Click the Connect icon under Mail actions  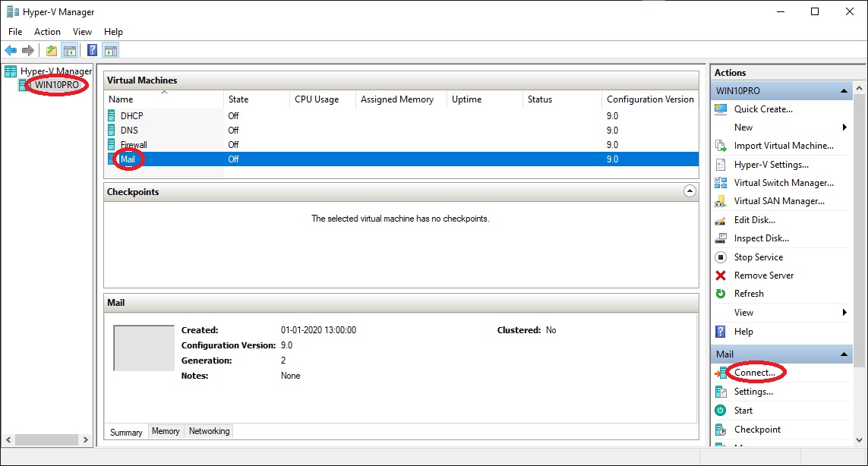(721, 373)
